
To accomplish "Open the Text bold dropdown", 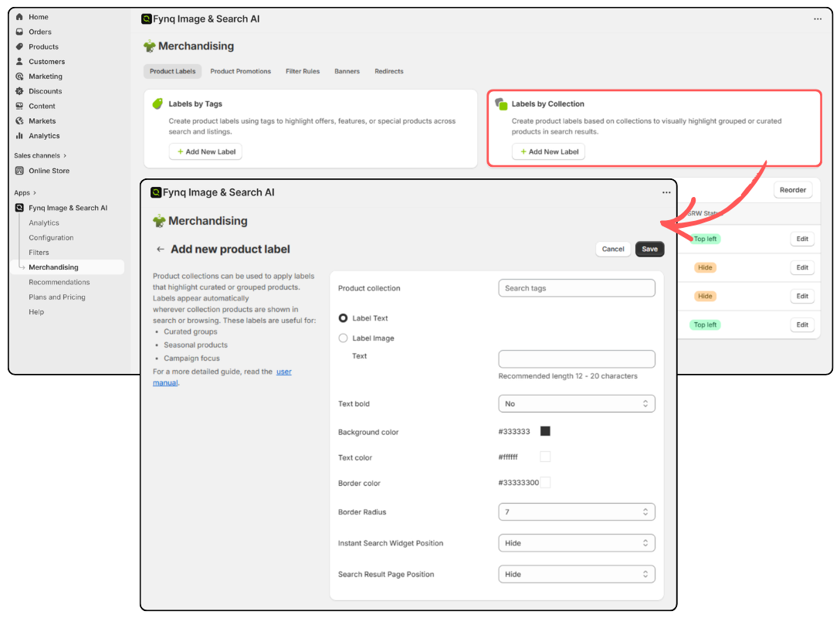I will tap(577, 403).
